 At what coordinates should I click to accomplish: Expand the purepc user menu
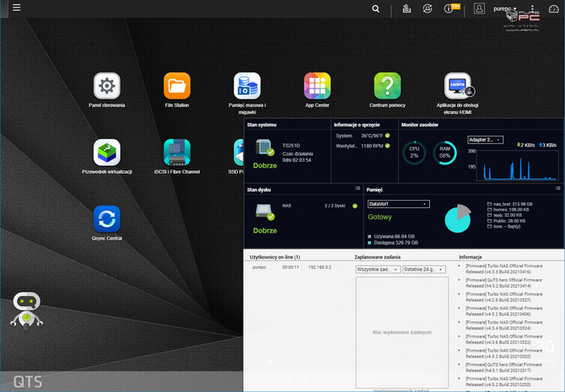505,8
